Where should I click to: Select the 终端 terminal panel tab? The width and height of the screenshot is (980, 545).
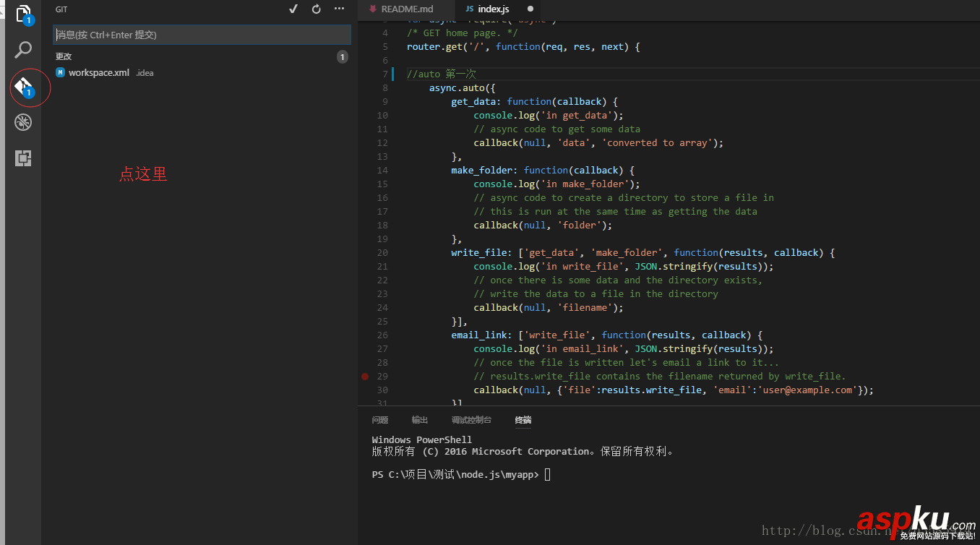click(x=523, y=420)
